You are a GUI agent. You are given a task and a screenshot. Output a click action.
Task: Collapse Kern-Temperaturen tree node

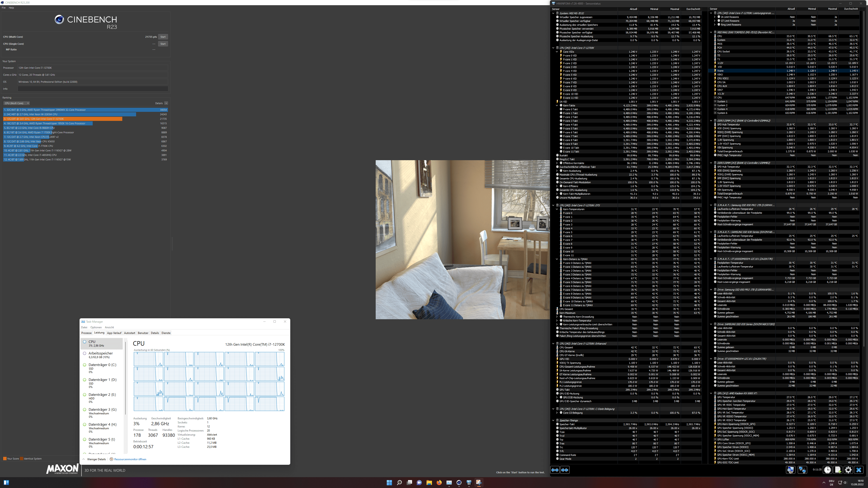557,209
